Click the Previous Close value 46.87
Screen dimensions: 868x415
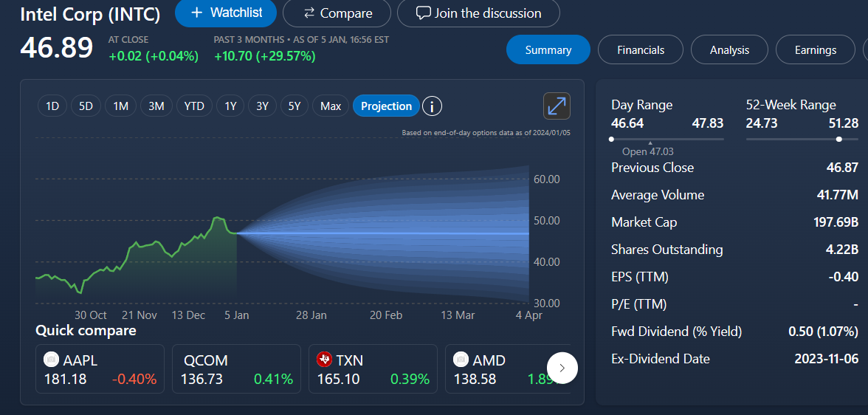[x=842, y=168]
